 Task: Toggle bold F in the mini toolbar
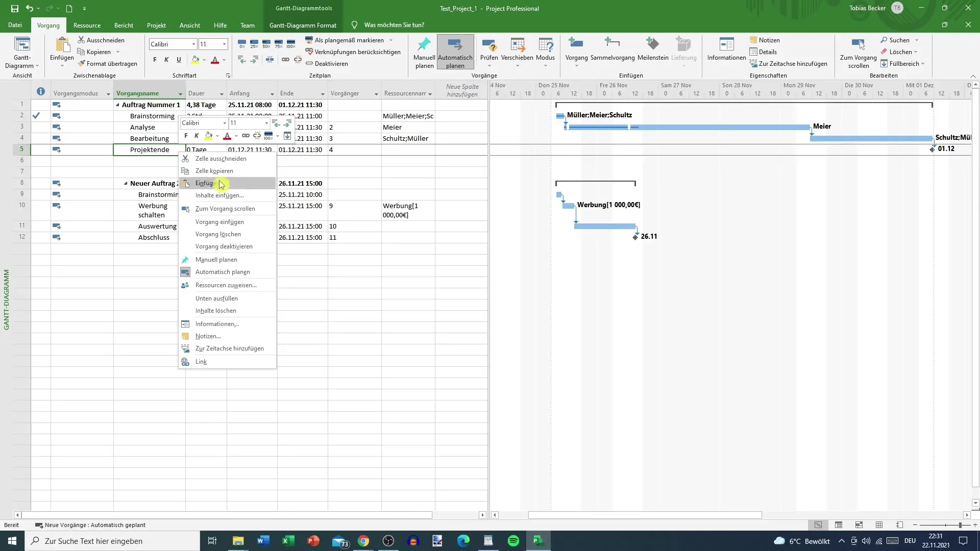(x=186, y=136)
